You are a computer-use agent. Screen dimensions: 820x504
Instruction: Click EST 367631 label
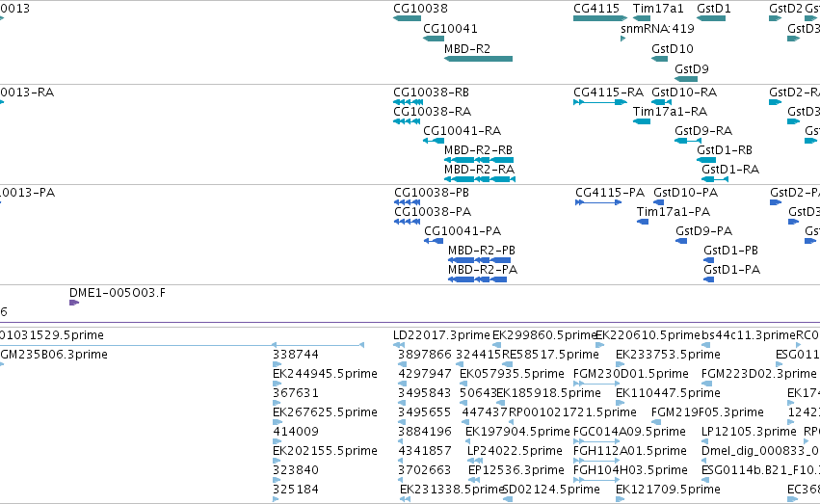(x=296, y=394)
